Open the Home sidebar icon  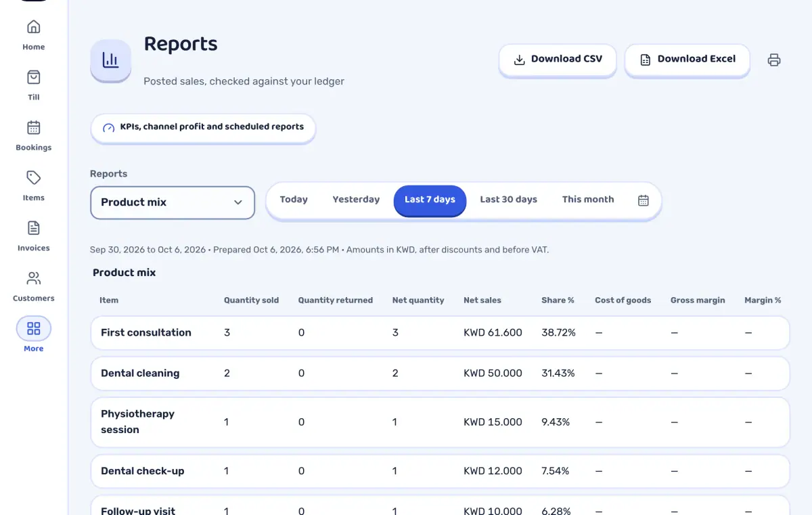click(33, 27)
